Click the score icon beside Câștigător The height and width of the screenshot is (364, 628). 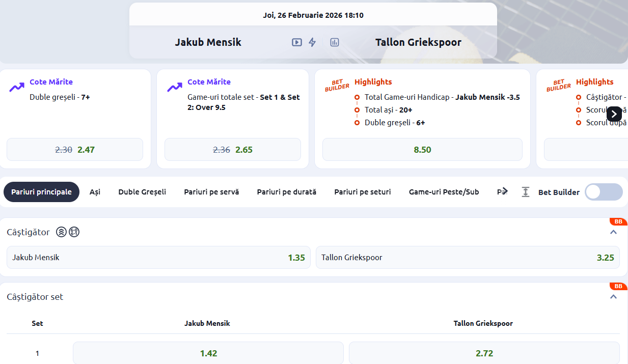point(74,232)
